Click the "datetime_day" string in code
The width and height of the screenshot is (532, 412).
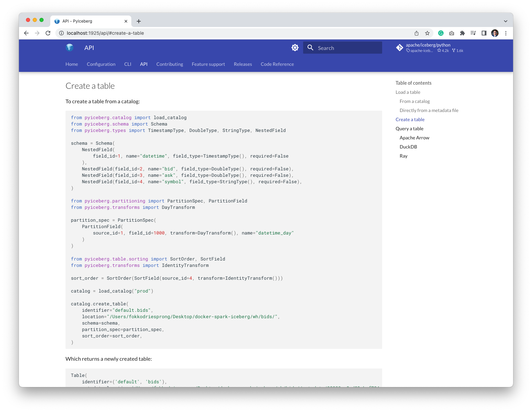274,233
